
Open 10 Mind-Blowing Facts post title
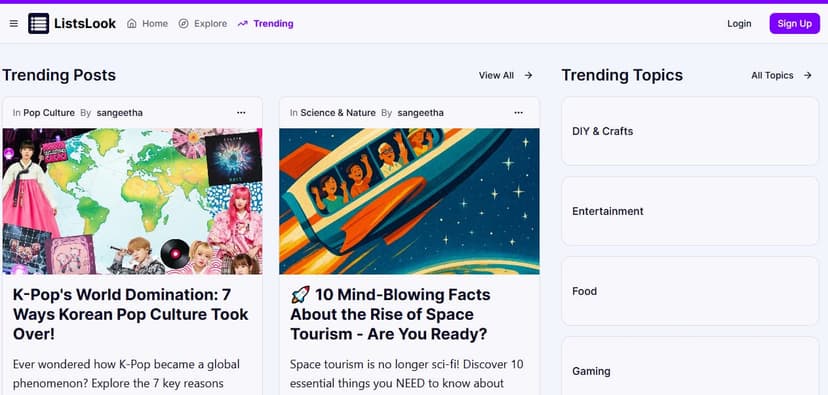point(390,314)
